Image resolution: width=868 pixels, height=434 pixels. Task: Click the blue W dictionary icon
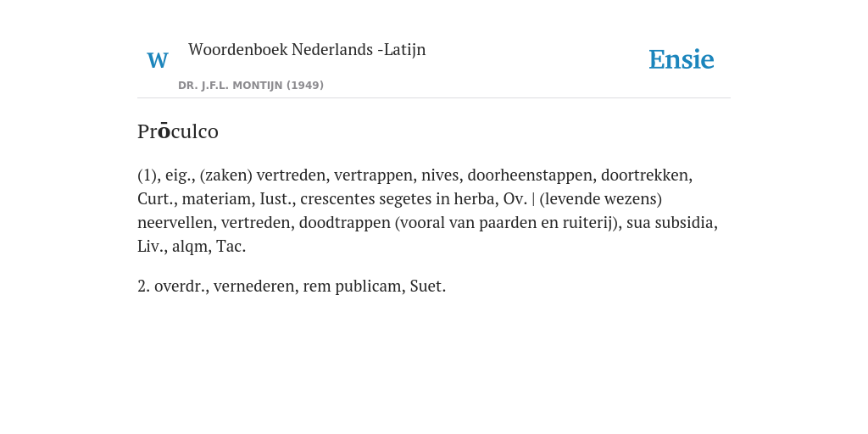(x=157, y=60)
